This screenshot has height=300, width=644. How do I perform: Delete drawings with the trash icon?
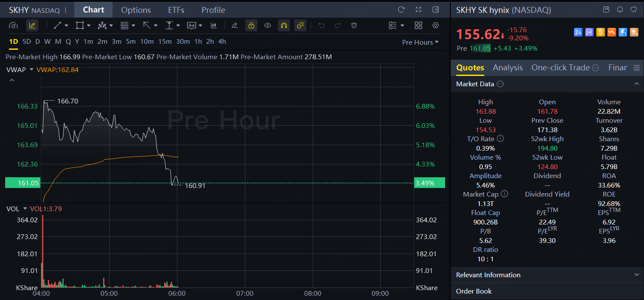point(354,25)
